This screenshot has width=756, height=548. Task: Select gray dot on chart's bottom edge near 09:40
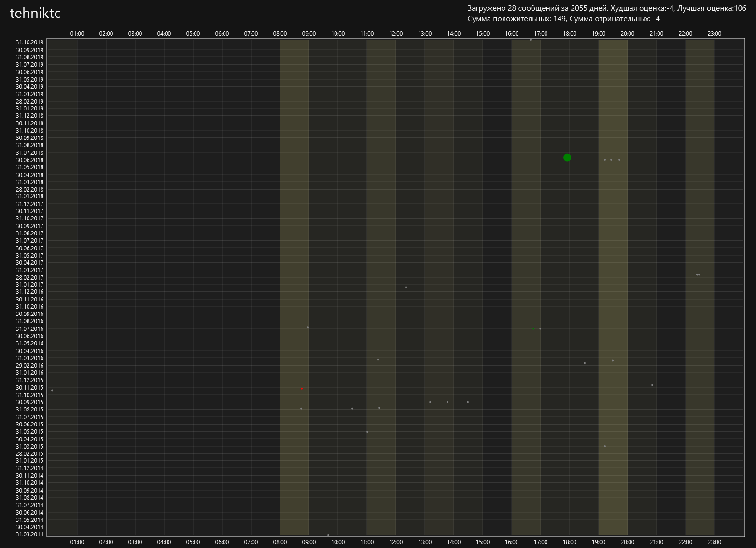tap(328, 535)
